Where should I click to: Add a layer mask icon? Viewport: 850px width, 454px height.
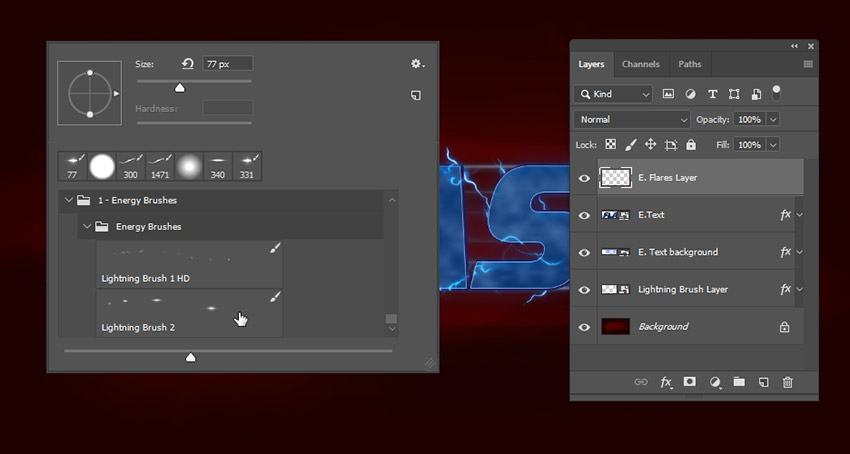[690, 382]
